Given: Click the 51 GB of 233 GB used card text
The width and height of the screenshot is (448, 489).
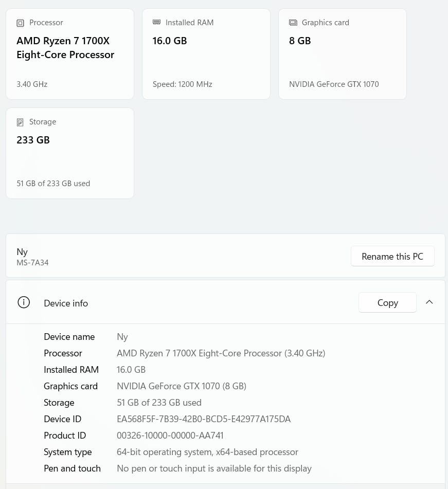Looking at the screenshot, I should click(x=53, y=184).
